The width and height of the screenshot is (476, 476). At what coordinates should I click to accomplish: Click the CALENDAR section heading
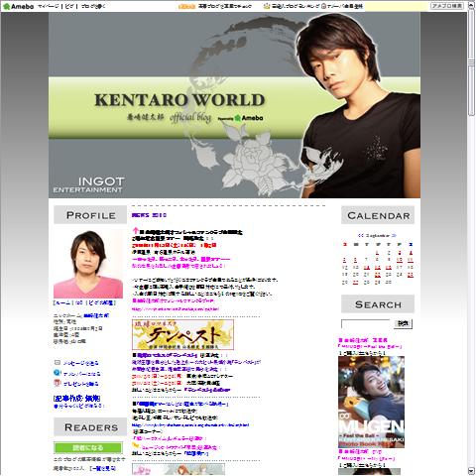tap(378, 215)
